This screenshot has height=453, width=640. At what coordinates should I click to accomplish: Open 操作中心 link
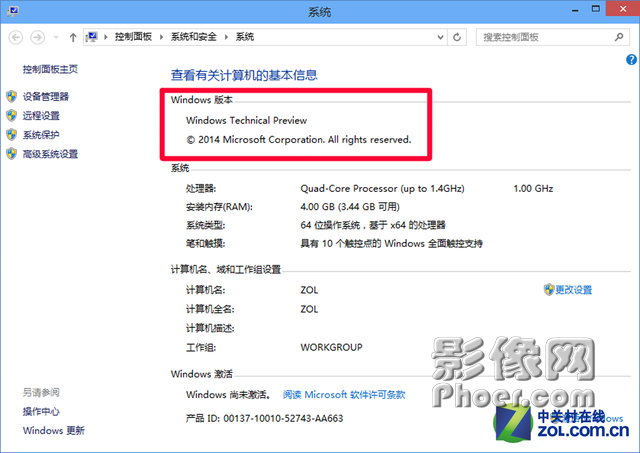pyautogui.click(x=41, y=411)
